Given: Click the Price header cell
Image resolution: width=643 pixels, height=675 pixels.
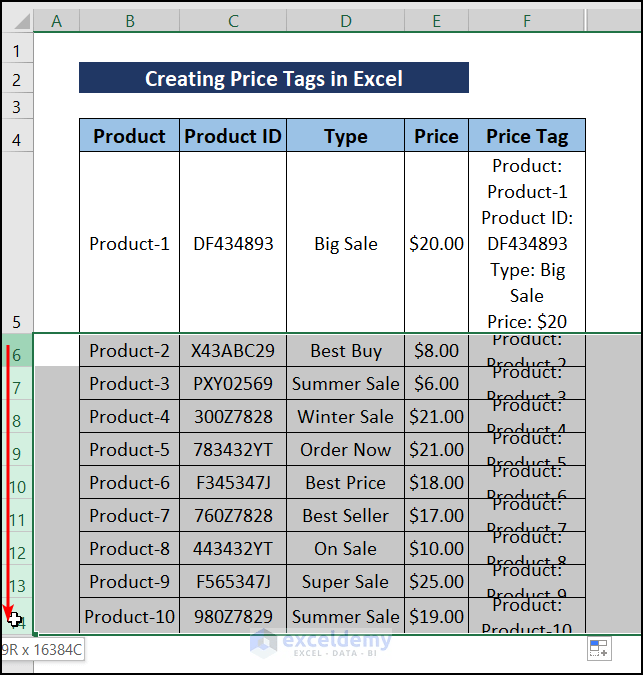Looking at the screenshot, I should point(436,136).
